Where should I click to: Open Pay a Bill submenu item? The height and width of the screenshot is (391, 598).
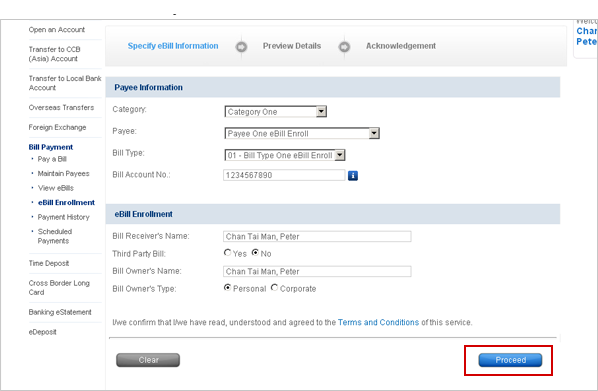[x=52, y=159]
